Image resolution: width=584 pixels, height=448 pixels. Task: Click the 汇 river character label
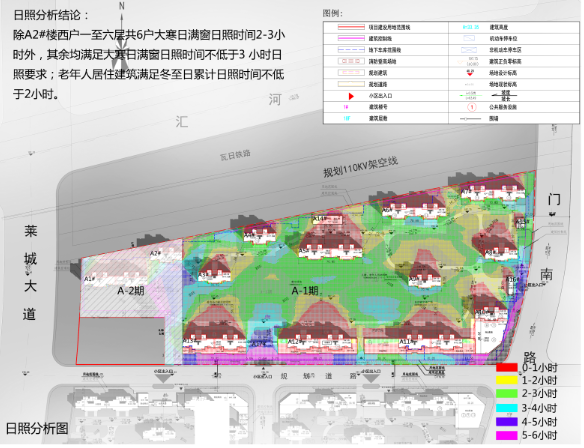(182, 121)
